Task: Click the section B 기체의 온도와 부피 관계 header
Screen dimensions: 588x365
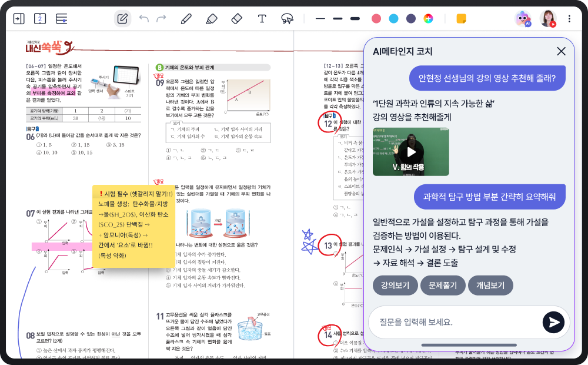Action: click(213, 68)
